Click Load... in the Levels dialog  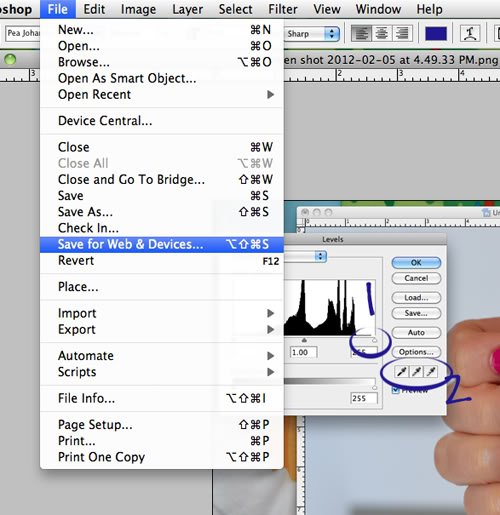416,297
